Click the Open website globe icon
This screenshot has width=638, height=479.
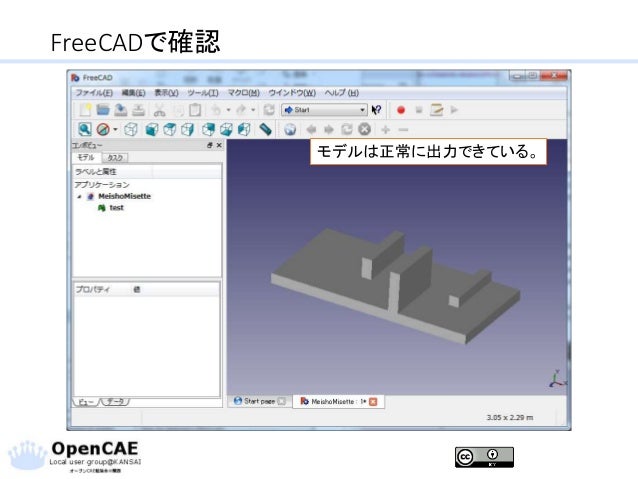point(290,130)
